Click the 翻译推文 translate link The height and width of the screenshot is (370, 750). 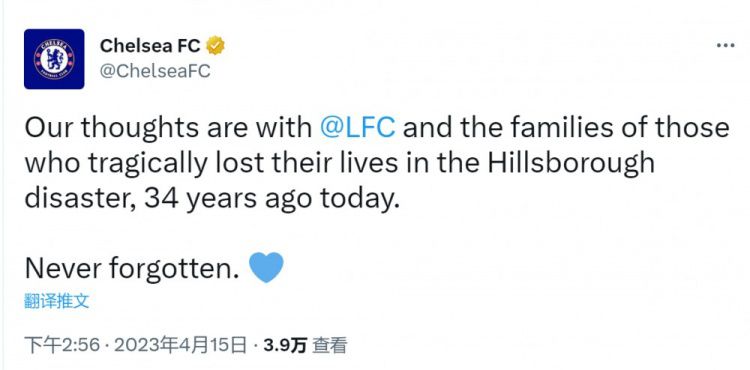click(57, 301)
